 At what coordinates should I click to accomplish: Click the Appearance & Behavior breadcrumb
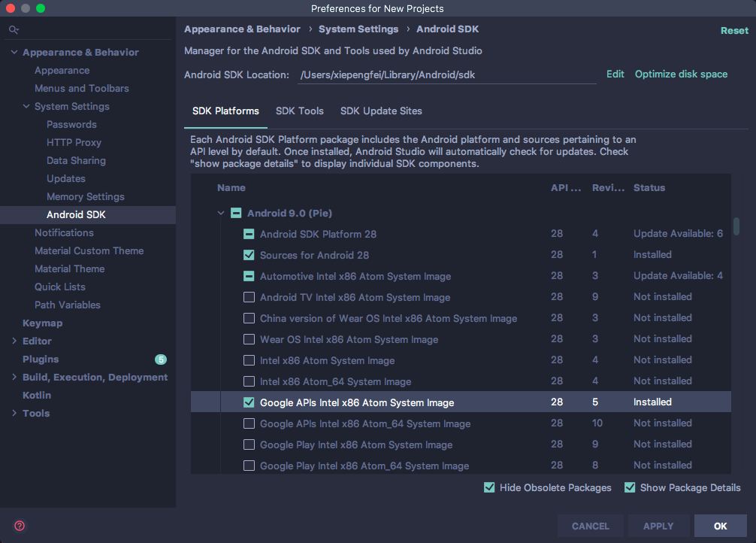(242, 29)
